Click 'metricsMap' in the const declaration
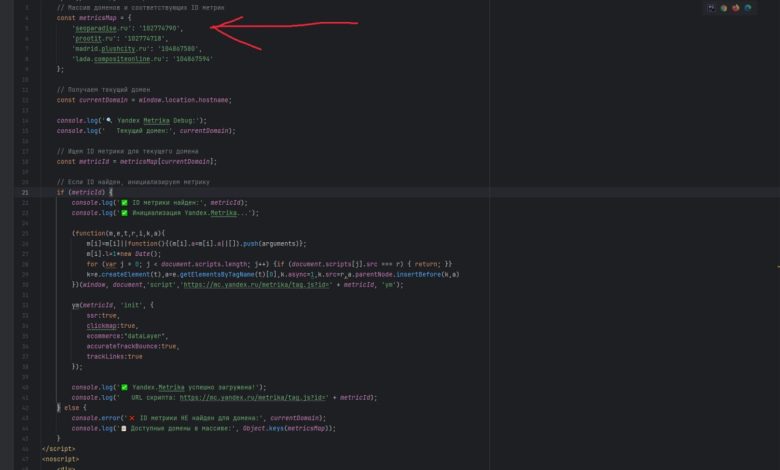780x470 pixels. coord(101,17)
